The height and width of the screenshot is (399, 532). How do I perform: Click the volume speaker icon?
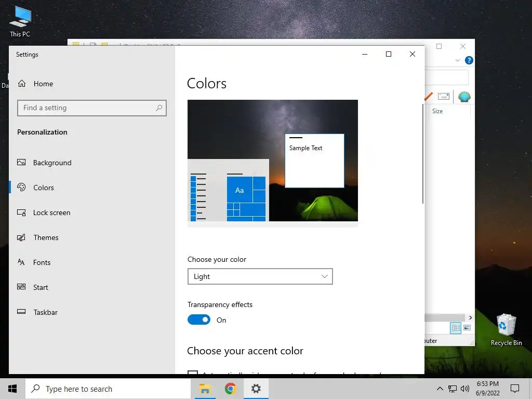point(465,389)
